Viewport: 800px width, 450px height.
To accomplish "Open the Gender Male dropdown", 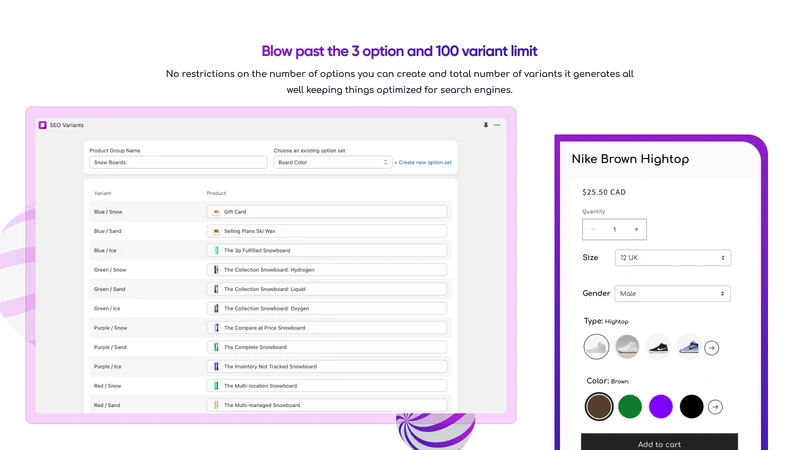I will tap(672, 293).
